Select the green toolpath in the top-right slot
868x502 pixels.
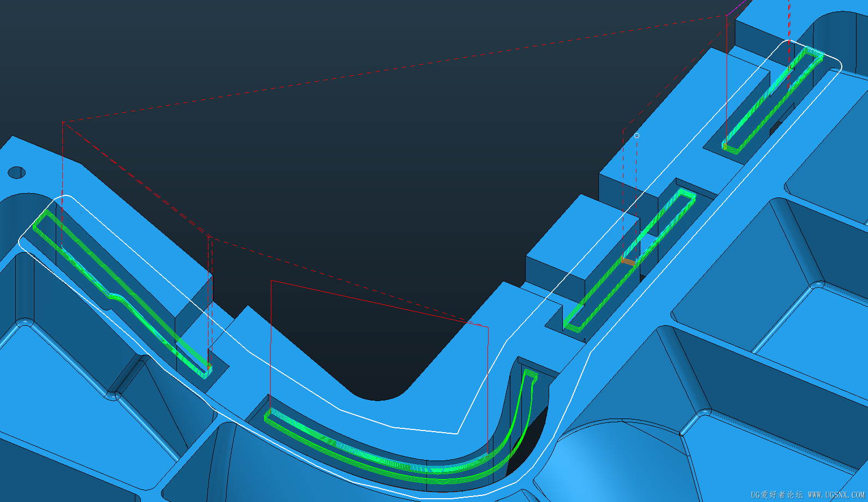[774, 99]
